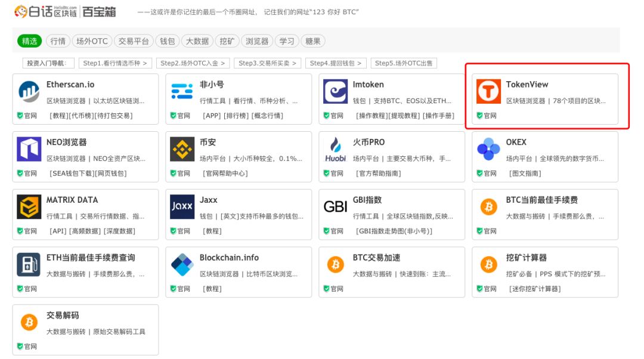Viewport: 644px width, 359px height.
Task: Click Step4.提回钱包 navigation button
Action: [336, 63]
